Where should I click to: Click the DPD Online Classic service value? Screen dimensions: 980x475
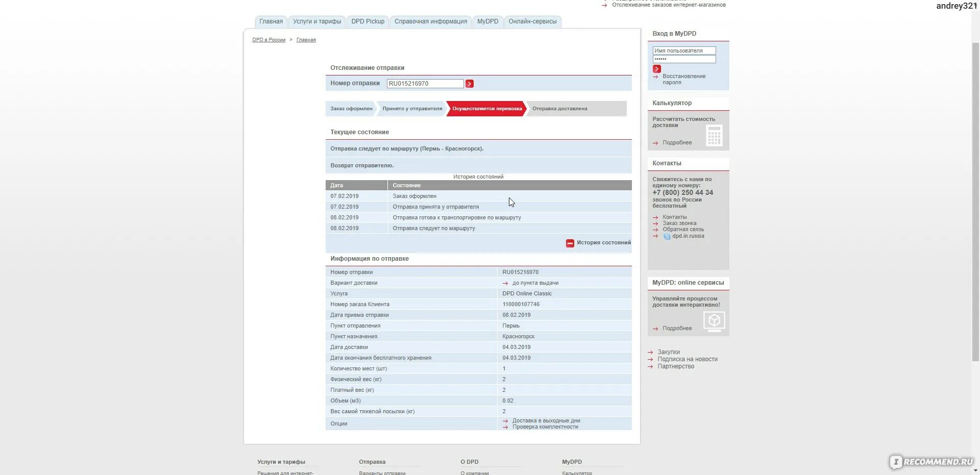(527, 294)
